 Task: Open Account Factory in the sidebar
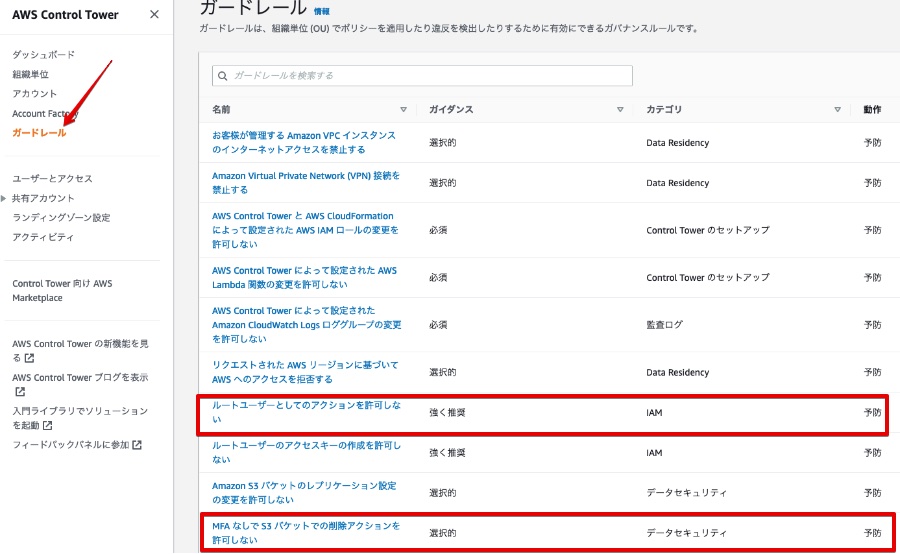(45, 114)
